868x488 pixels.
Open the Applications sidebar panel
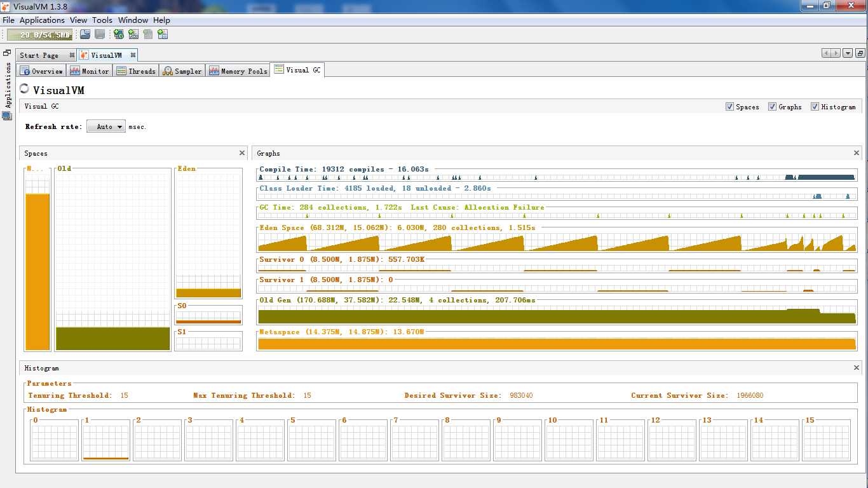pyautogui.click(x=8, y=85)
